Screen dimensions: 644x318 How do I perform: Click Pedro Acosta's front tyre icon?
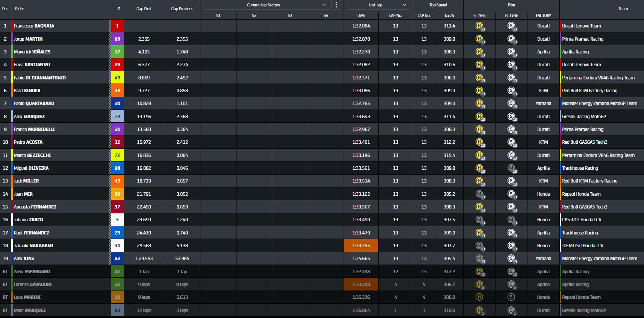point(479,142)
